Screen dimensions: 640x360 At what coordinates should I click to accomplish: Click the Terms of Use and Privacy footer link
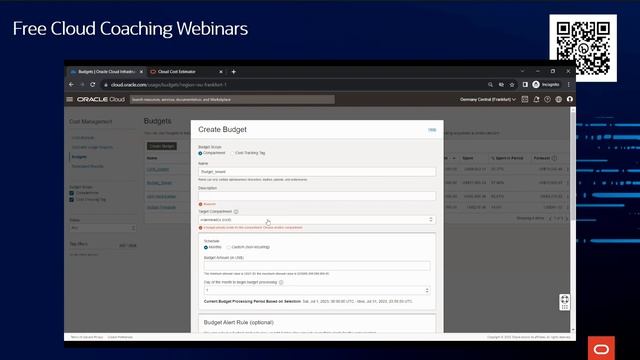pyautogui.click(x=87, y=337)
